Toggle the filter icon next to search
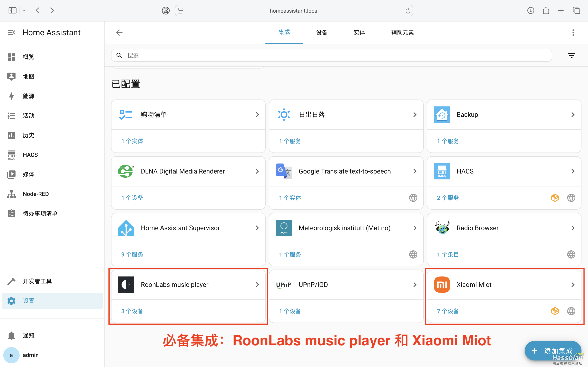 point(571,55)
